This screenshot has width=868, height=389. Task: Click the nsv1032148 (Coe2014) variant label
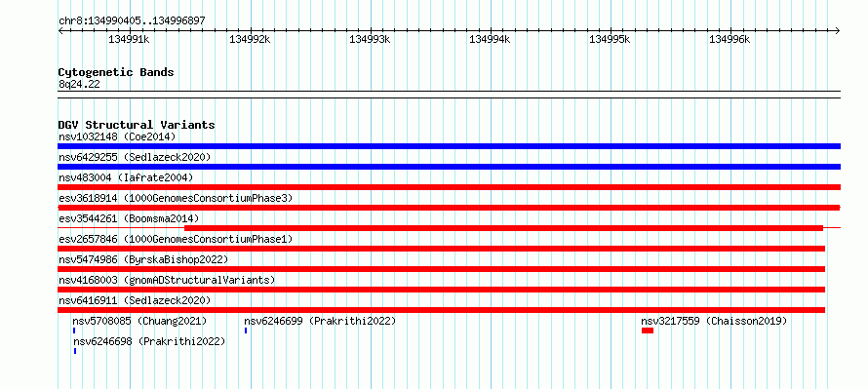pos(117,136)
